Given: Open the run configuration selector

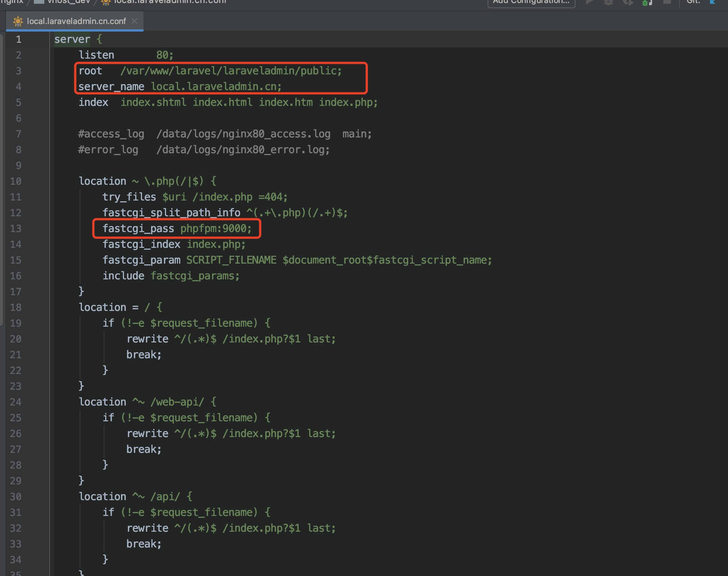Looking at the screenshot, I should coord(531,3).
